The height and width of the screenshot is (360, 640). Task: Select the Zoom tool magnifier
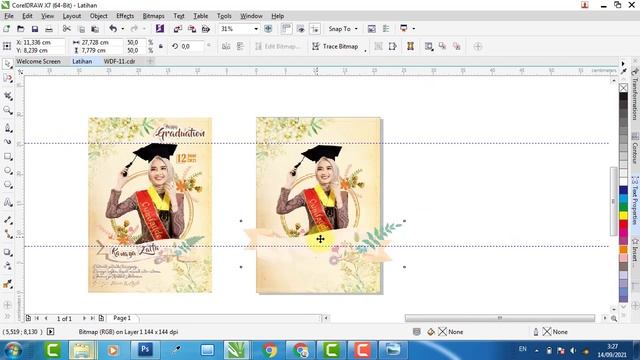point(7,110)
